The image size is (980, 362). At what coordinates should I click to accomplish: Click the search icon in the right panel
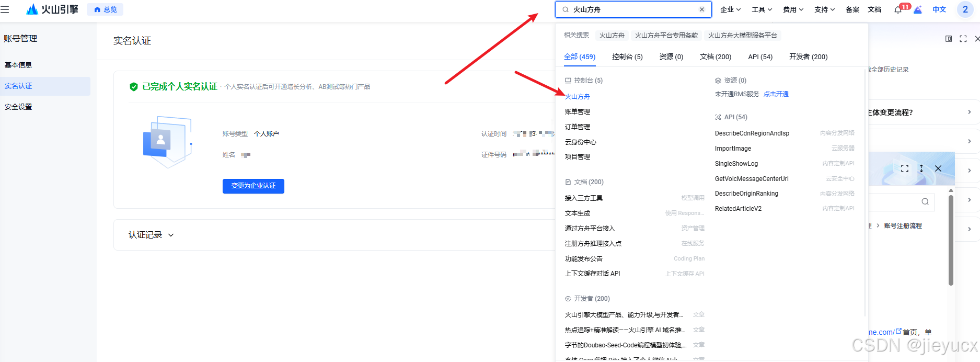click(925, 202)
